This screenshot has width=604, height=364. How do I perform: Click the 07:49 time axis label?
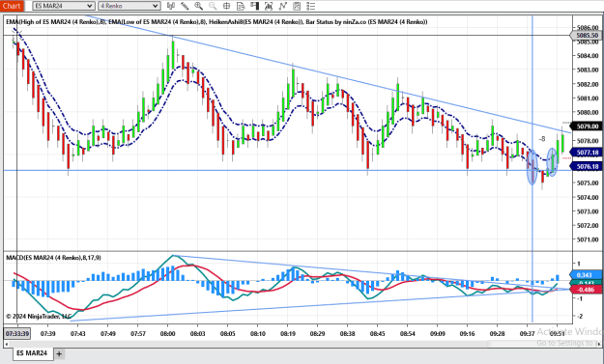click(108, 334)
